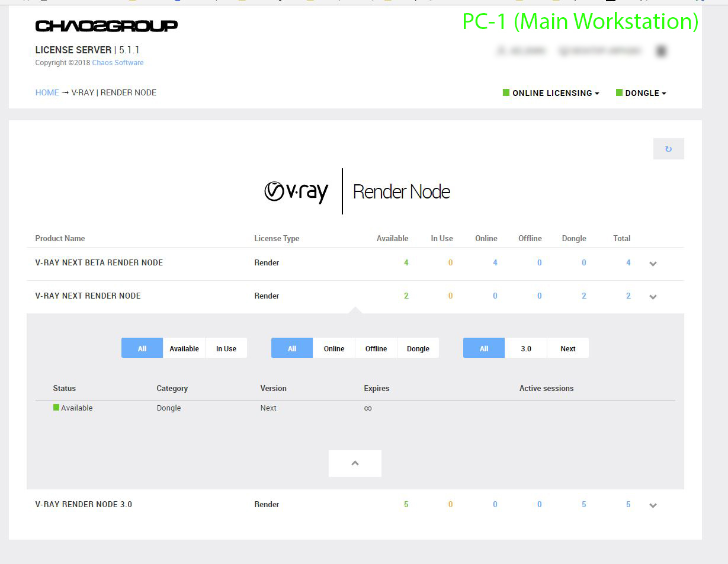Open the Chaos Software link
Viewport: 728px width, 564px height.
(x=118, y=62)
